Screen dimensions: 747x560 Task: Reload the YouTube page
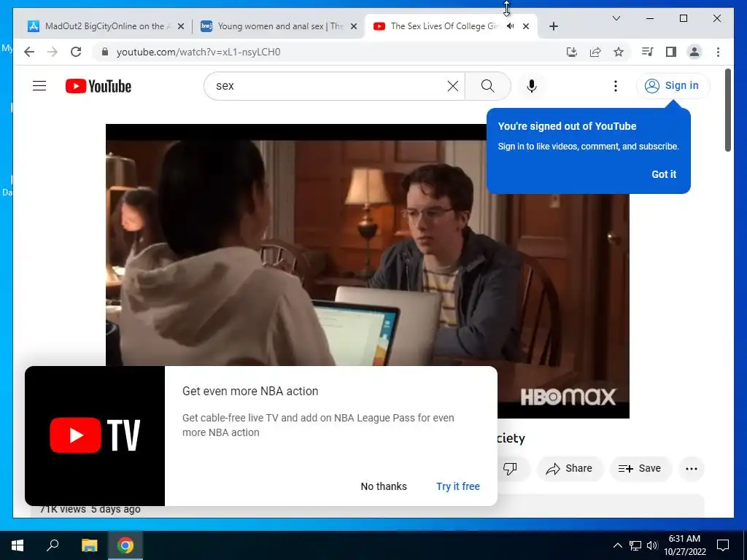click(76, 52)
